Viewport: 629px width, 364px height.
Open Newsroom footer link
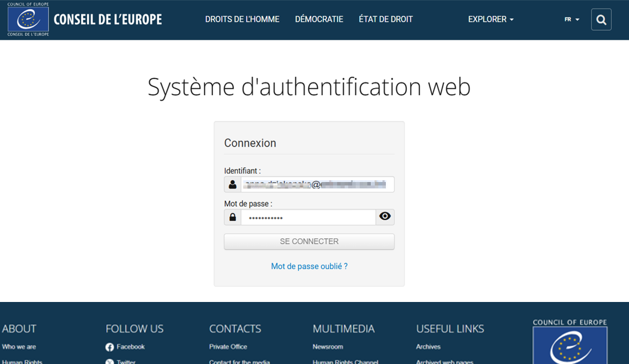pos(328,347)
